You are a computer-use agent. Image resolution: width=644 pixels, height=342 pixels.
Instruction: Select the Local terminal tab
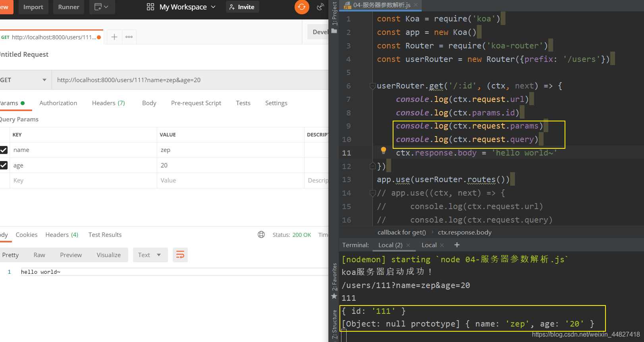(429, 245)
